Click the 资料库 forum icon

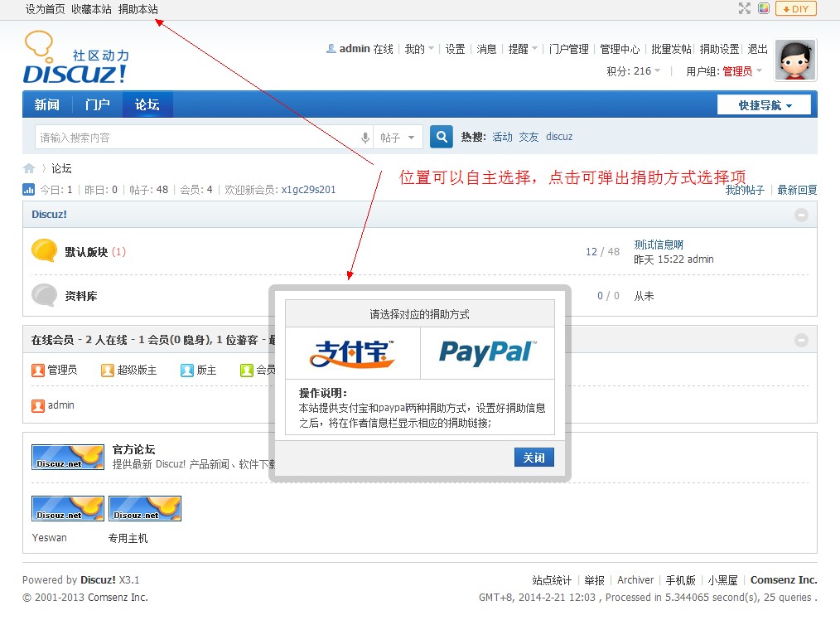pyautogui.click(x=45, y=295)
